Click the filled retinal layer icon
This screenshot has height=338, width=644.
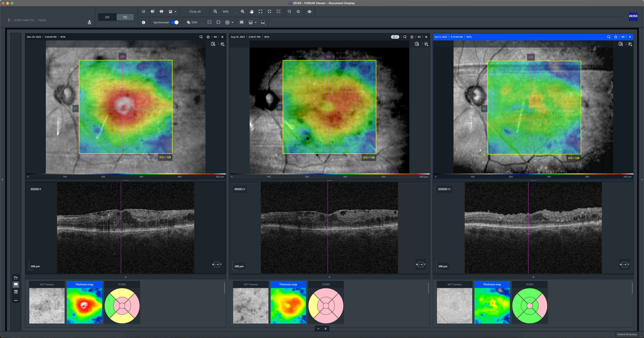coord(263,22)
